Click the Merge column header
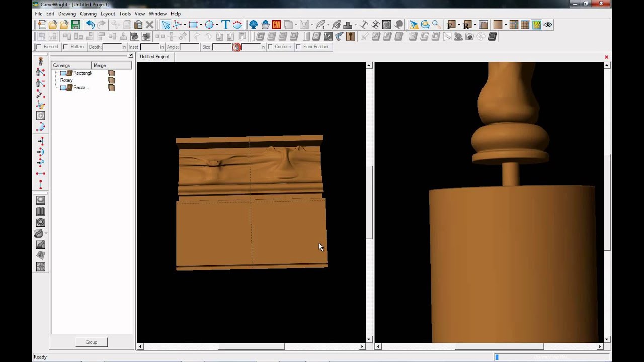The height and width of the screenshot is (362, 644). 112,65
